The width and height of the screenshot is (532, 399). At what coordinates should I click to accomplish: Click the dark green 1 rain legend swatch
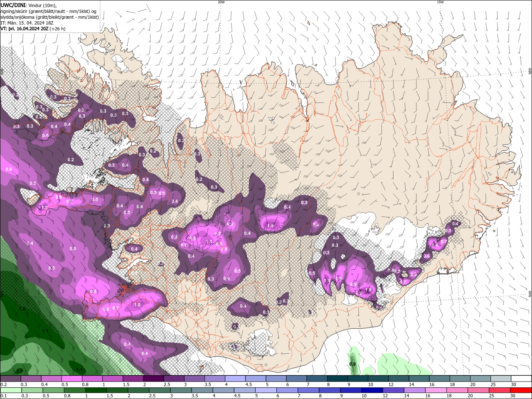[x=96, y=390]
